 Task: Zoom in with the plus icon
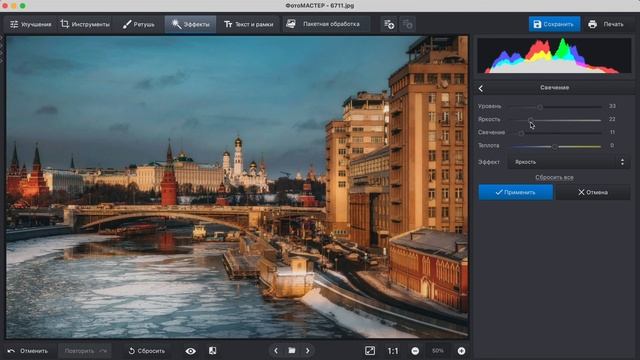461,351
